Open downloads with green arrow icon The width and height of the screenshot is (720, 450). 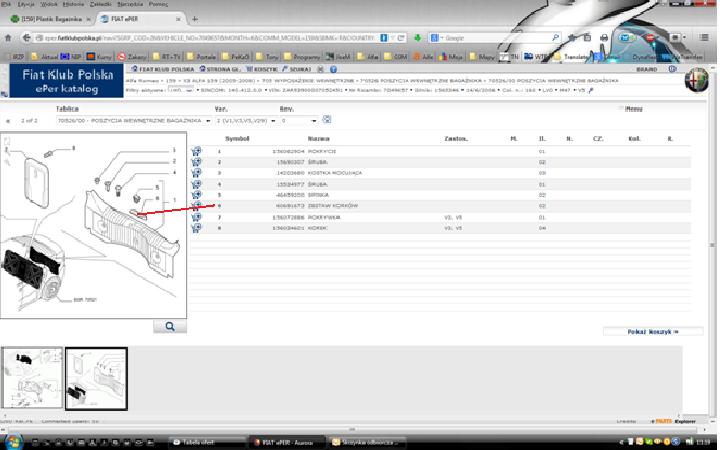point(417,38)
